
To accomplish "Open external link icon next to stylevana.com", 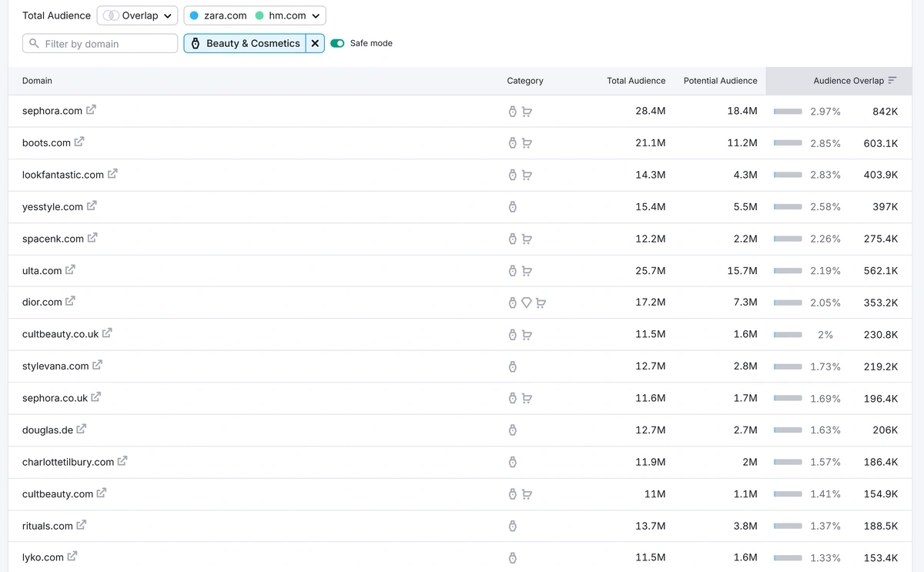I will pyautogui.click(x=97, y=365).
